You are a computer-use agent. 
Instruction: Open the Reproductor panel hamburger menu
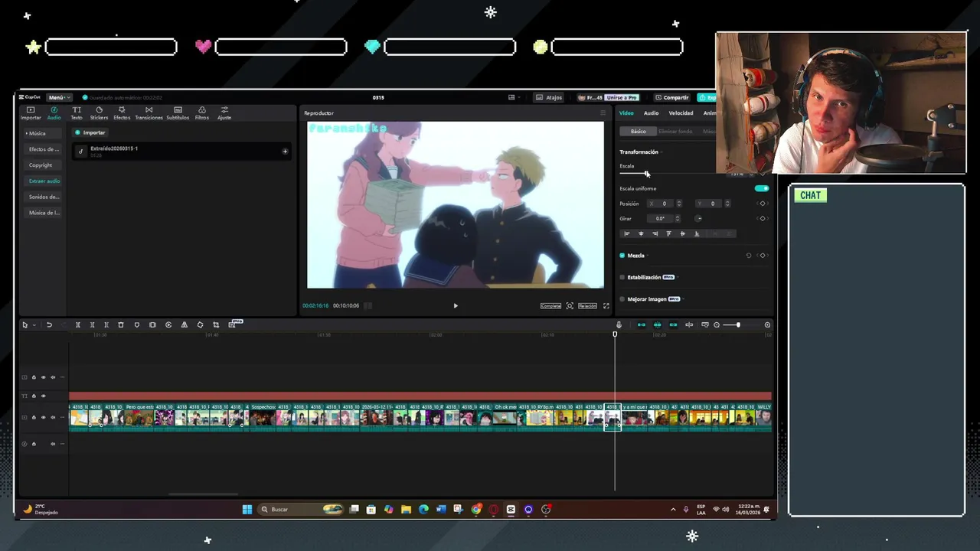point(603,113)
